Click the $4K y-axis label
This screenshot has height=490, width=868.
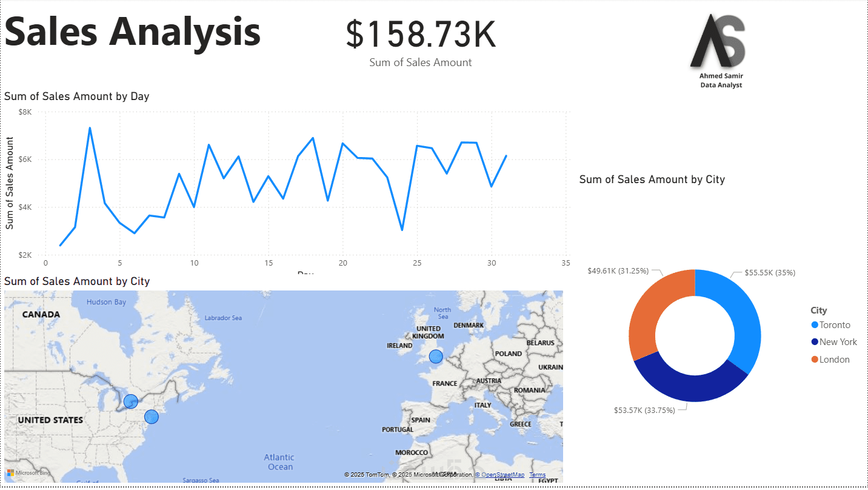pyautogui.click(x=25, y=207)
